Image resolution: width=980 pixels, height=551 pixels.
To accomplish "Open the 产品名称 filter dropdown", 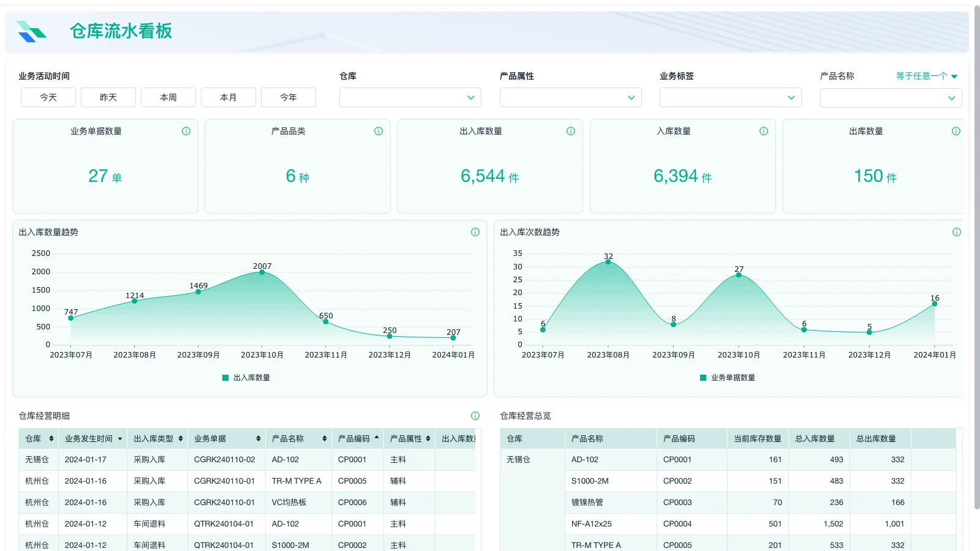I will pyautogui.click(x=891, y=97).
